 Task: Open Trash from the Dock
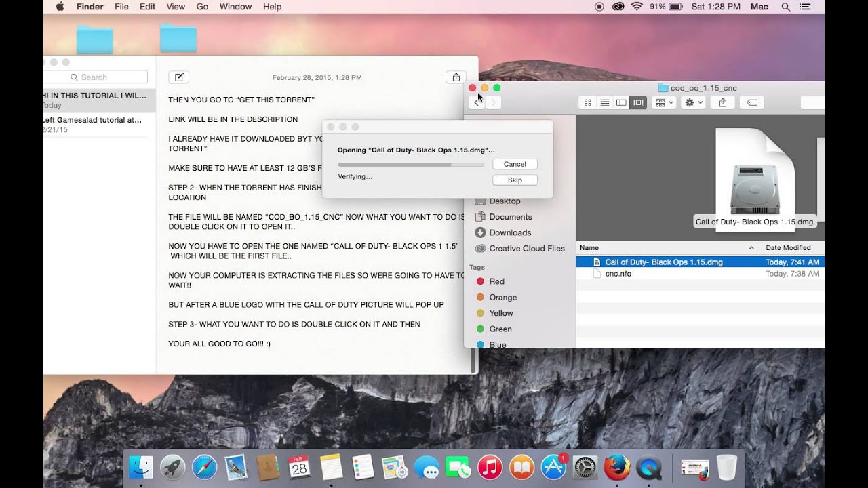727,467
